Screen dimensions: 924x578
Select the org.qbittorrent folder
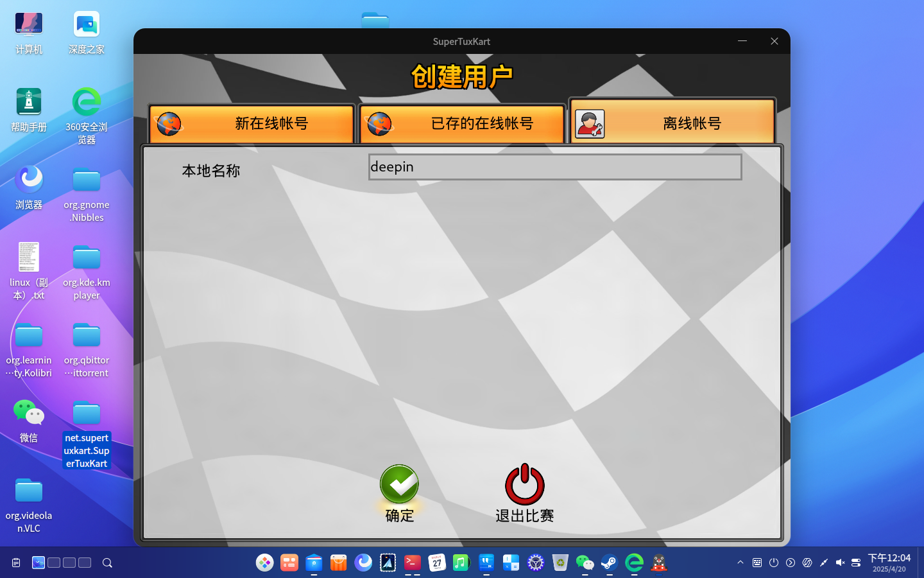point(87,351)
